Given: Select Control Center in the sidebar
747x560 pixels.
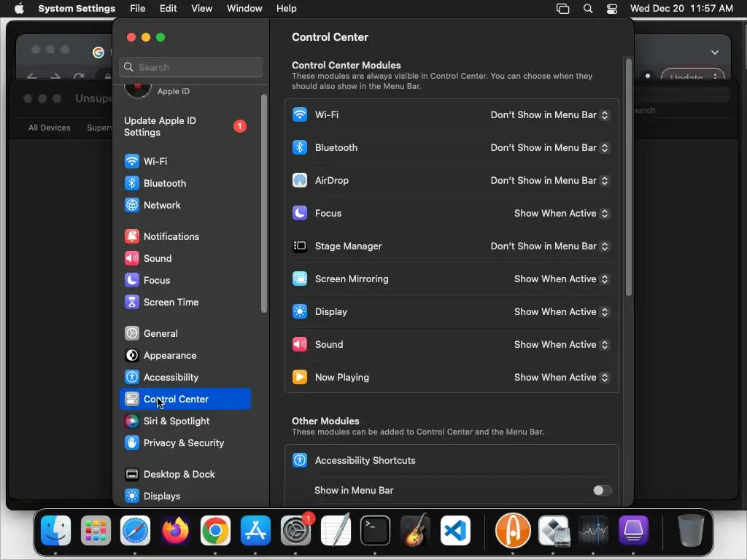Looking at the screenshot, I should (185, 399).
